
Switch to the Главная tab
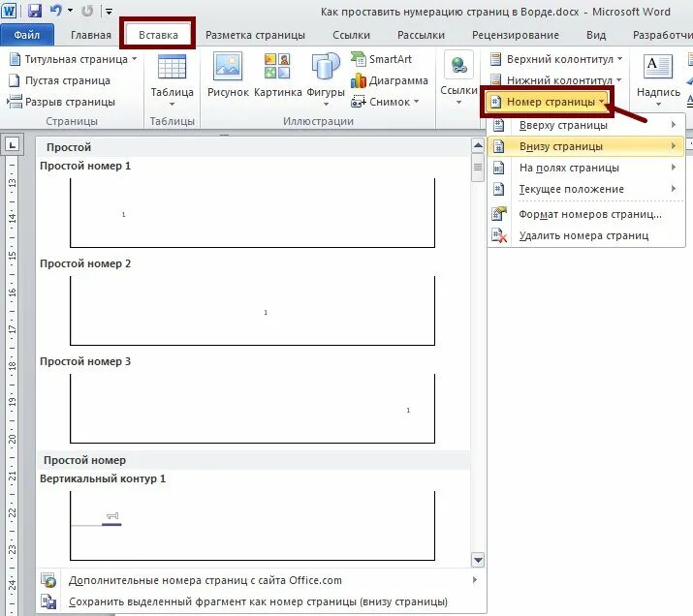point(91,35)
